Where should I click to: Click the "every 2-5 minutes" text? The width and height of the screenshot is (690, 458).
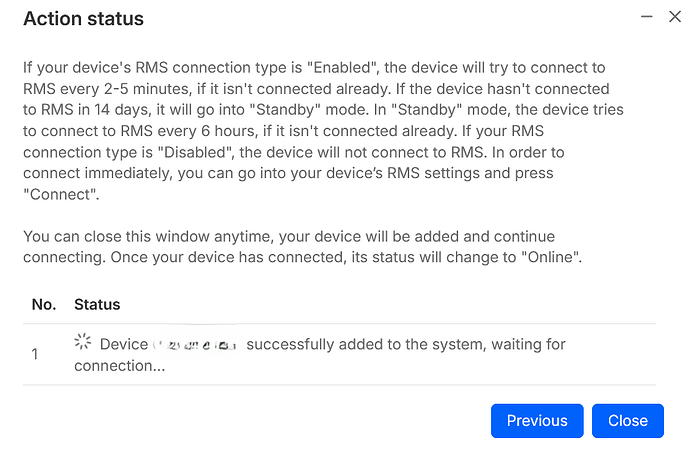pyautogui.click(x=125, y=89)
